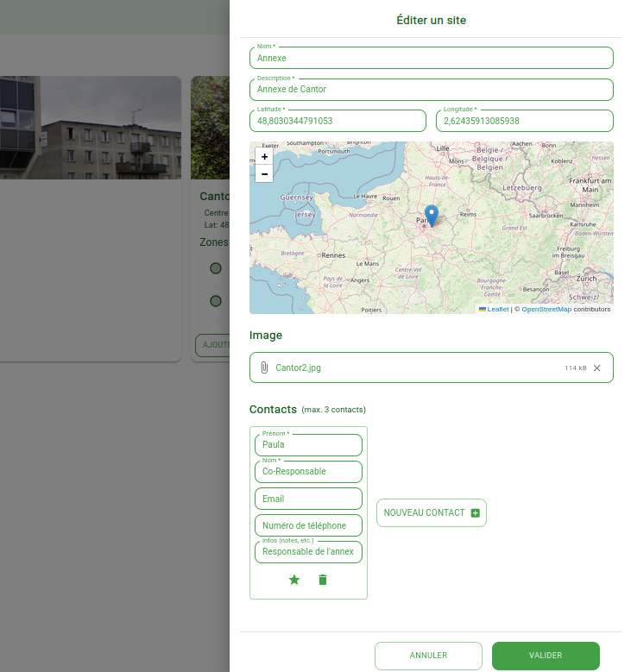Zoom in on the map

point(264,157)
